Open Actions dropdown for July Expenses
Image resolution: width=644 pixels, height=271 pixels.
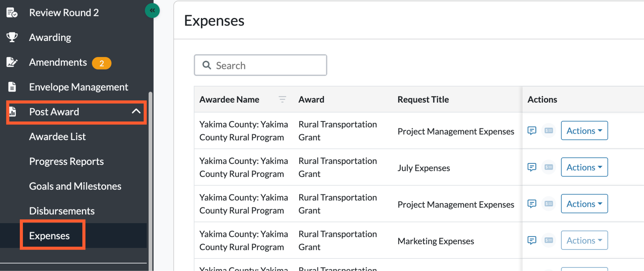point(584,167)
